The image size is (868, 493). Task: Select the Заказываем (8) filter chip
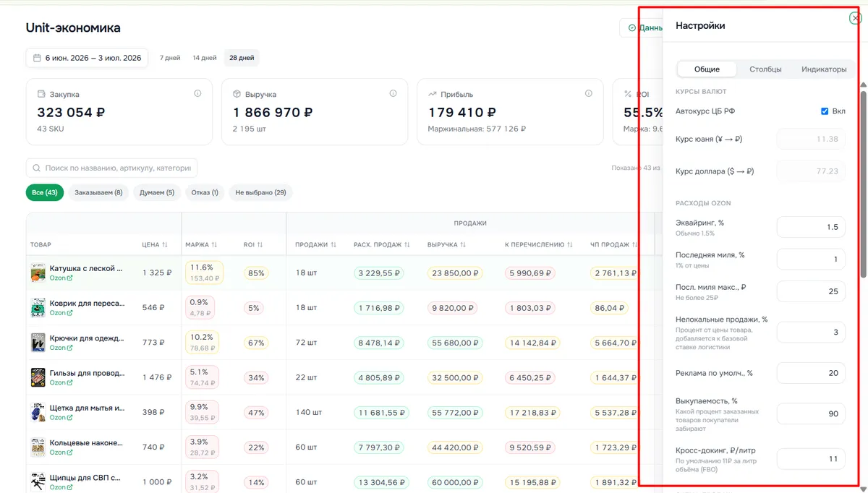[98, 193]
